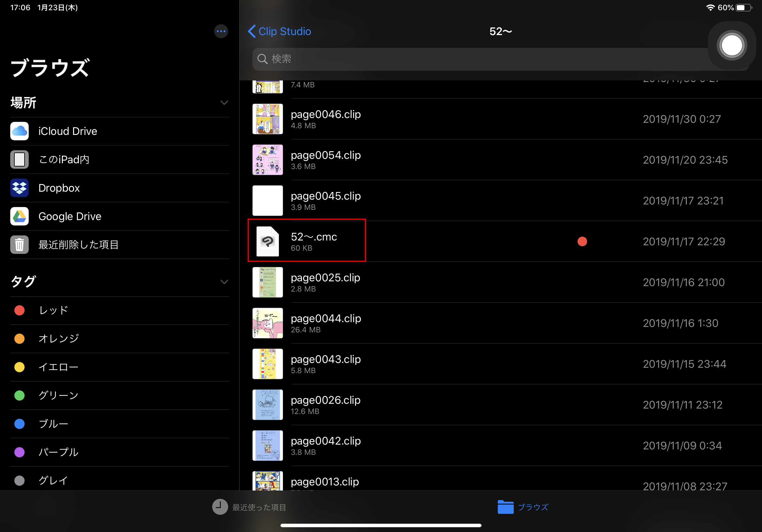762x532 pixels.
Task: Switch to the 最近使った項目 tab
Action: [x=249, y=507]
